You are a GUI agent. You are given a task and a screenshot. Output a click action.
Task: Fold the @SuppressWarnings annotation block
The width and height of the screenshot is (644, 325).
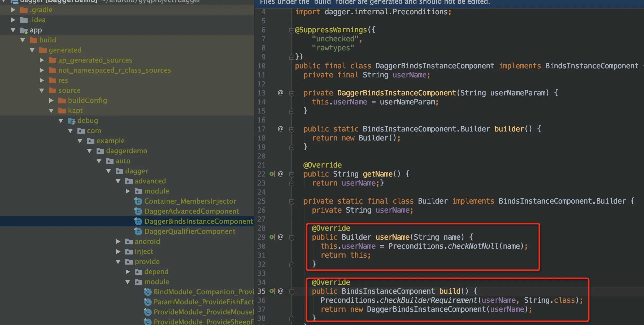point(291,30)
